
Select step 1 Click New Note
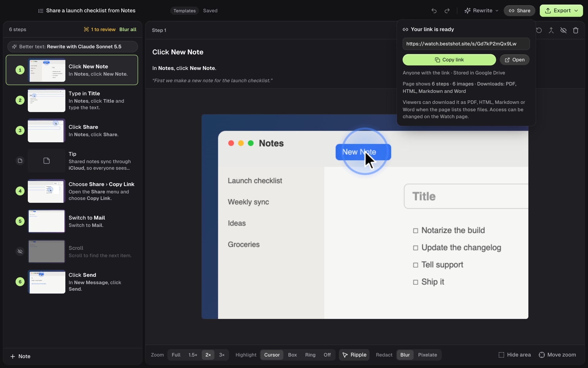[72, 70]
